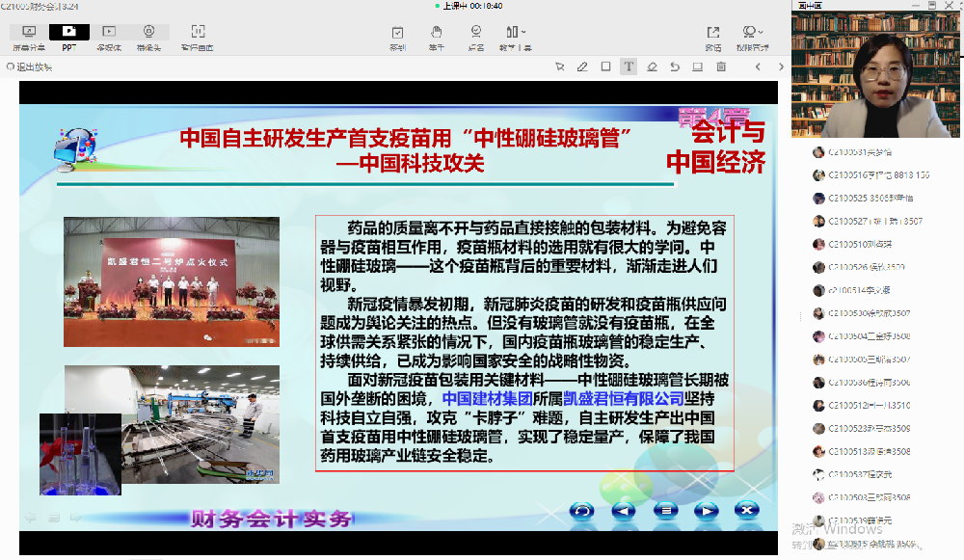Activate the text annotation tool

[629, 67]
